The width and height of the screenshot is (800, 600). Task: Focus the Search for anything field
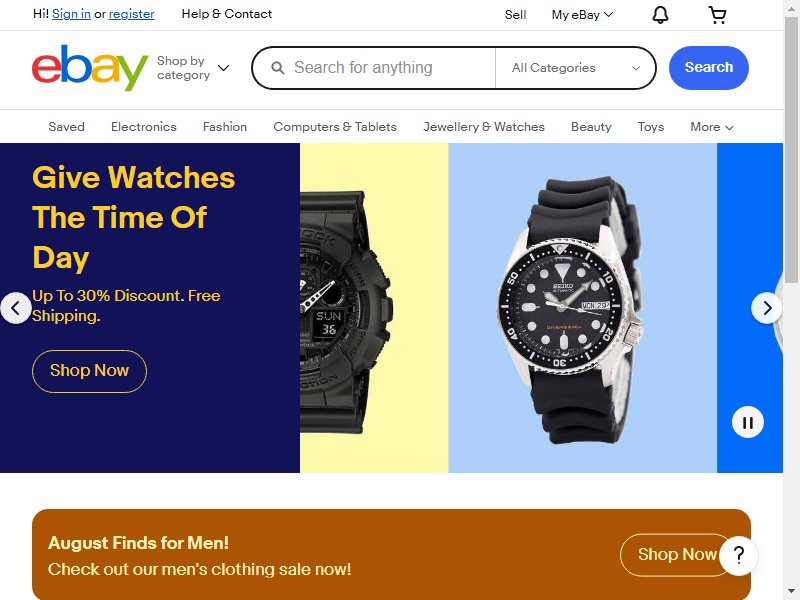[x=392, y=68]
